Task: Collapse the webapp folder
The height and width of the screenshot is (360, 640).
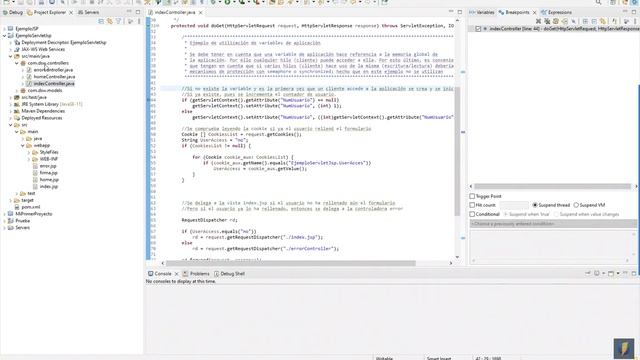Action: point(23,145)
